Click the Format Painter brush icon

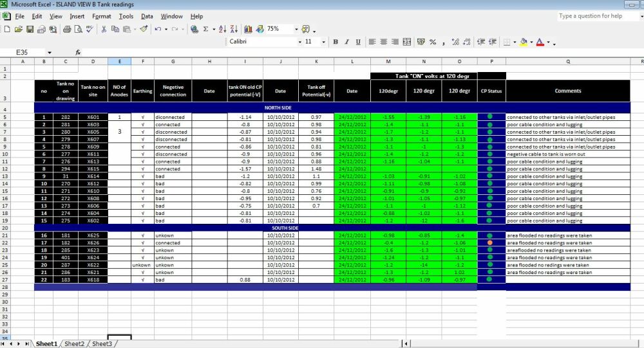[x=144, y=29]
